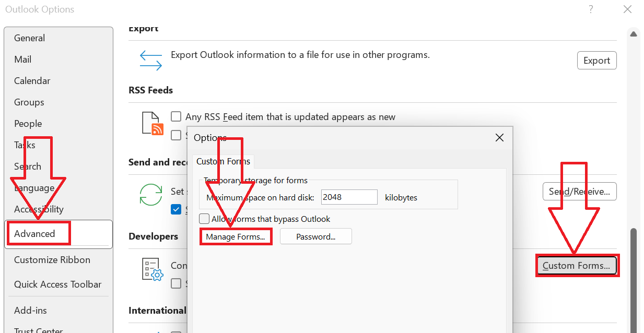Open Calendar options category
Image resolution: width=644 pixels, height=333 pixels.
(x=32, y=81)
